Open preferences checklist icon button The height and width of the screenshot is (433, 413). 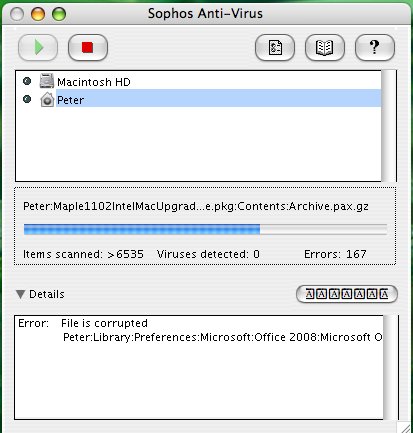pos(275,47)
